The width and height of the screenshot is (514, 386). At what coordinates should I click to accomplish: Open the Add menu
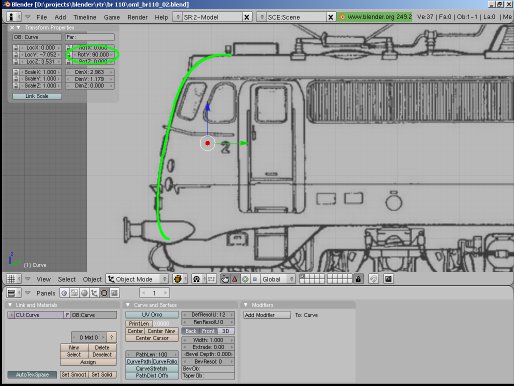click(60, 17)
